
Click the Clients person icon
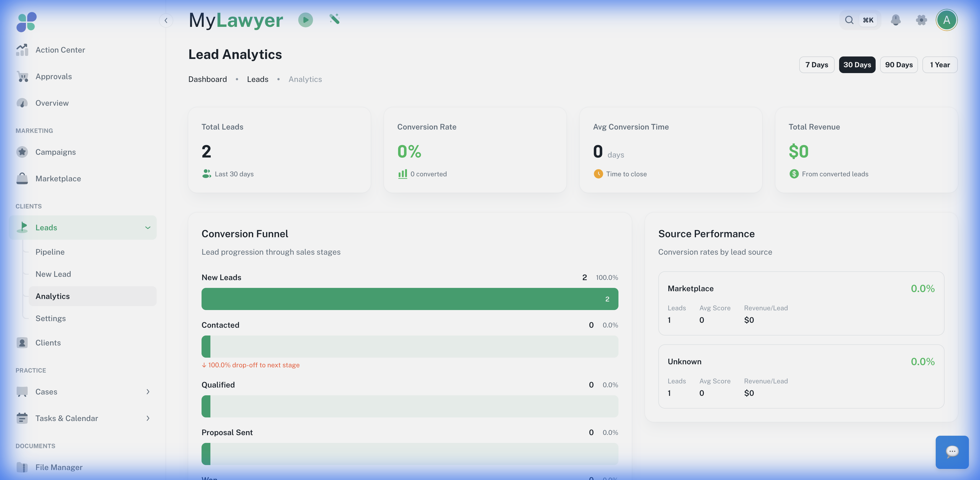pos(22,343)
